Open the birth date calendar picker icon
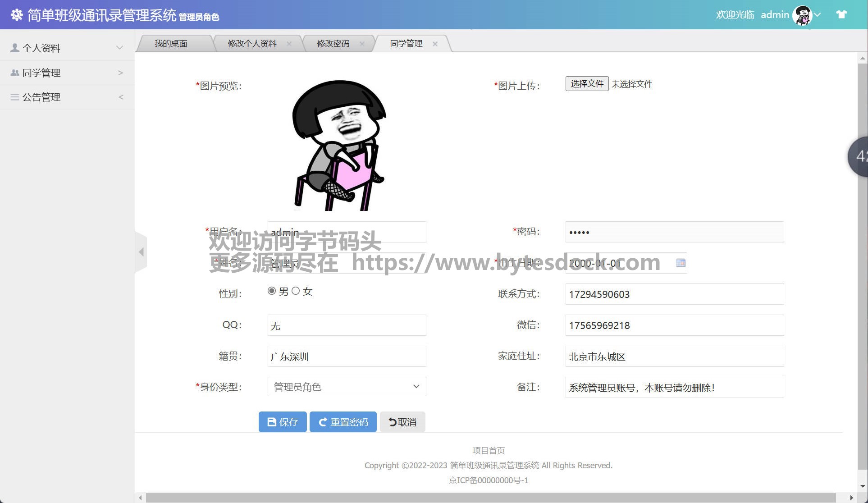The width and height of the screenshot is (868, 503). (x=681, y=263)
